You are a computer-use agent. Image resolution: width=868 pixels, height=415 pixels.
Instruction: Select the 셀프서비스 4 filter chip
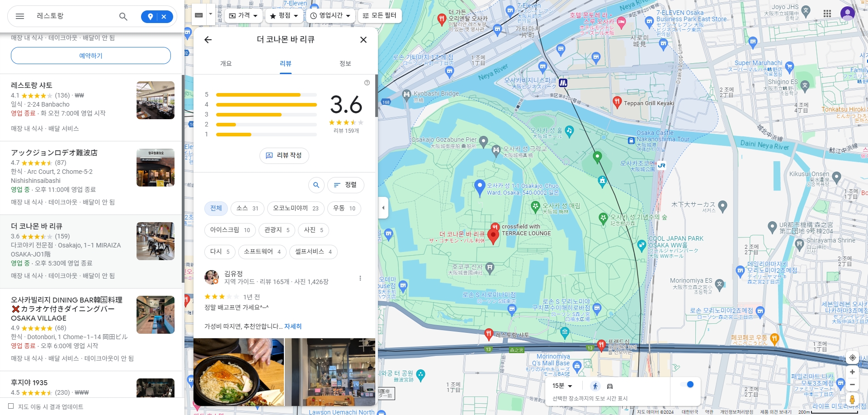[313, 252]
